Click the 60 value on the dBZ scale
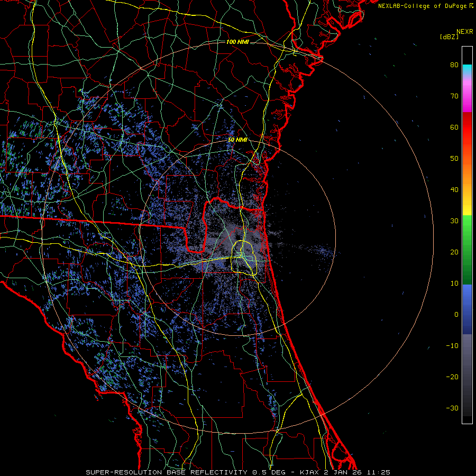476x476 pixels. [454, 127]
